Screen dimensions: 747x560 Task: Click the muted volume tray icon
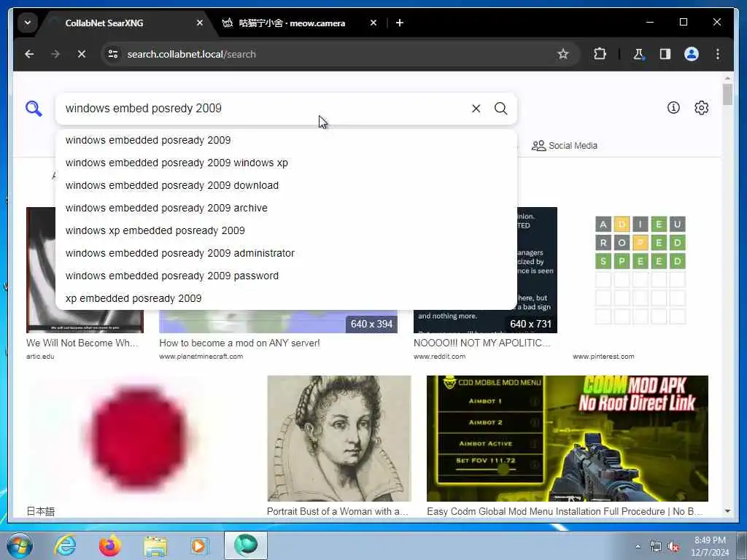pyautogui.click(x=673, y=546)
